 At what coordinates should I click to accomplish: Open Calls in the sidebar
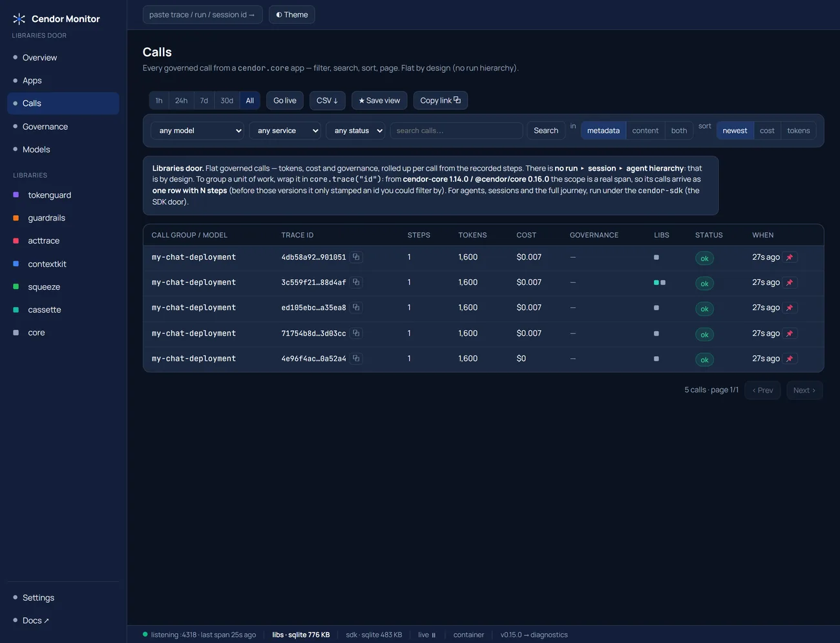click(63, 103)
